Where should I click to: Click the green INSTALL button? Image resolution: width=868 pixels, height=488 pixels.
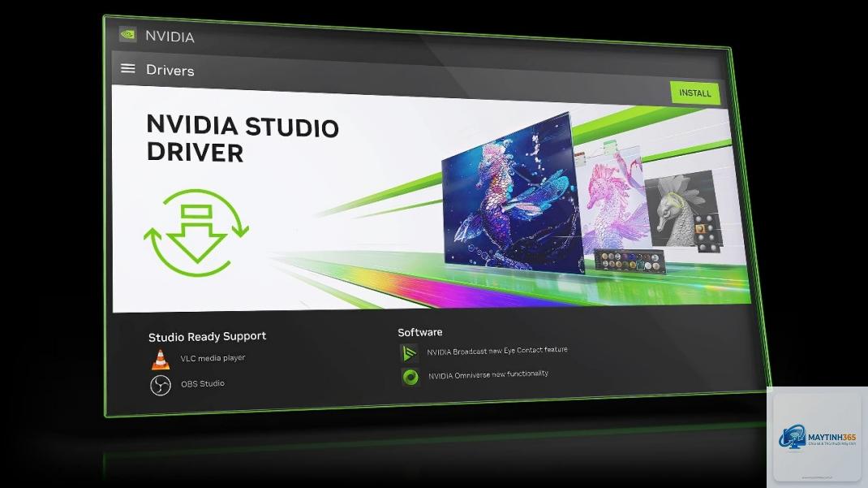pos(695,93)
